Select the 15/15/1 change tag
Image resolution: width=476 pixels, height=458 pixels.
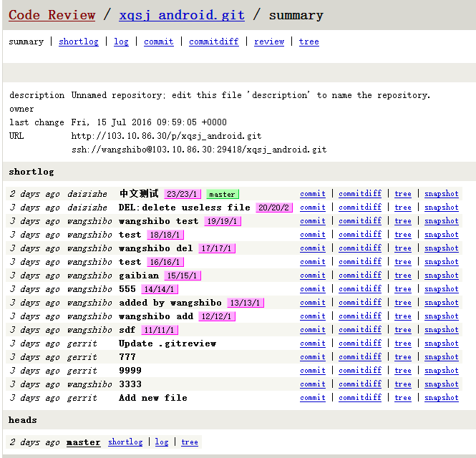[x=183, y=276]
